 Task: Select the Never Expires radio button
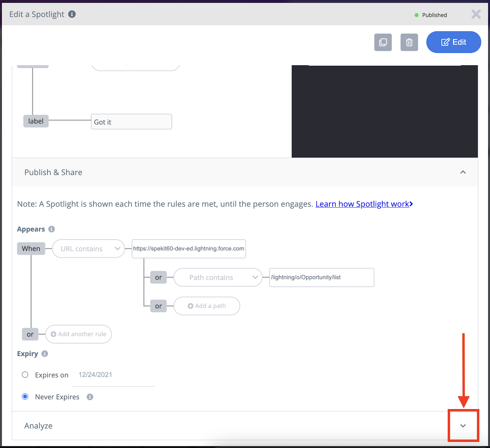[25, 397]
